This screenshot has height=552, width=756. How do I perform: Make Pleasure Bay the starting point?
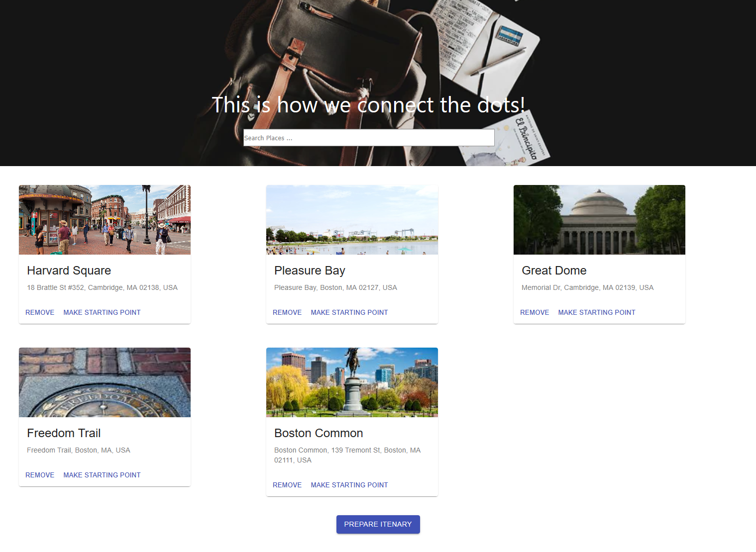(349, 312)
